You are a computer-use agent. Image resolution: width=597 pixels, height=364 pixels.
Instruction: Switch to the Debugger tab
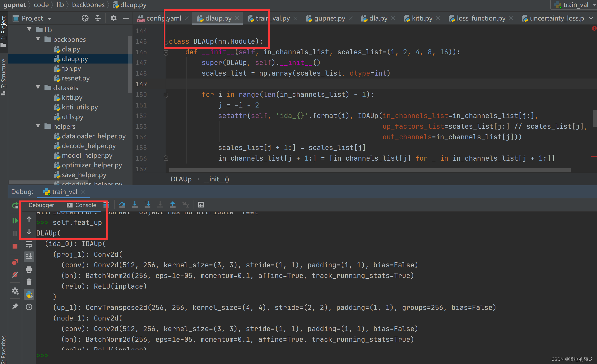pyautogui.click(x=41, y=205)
